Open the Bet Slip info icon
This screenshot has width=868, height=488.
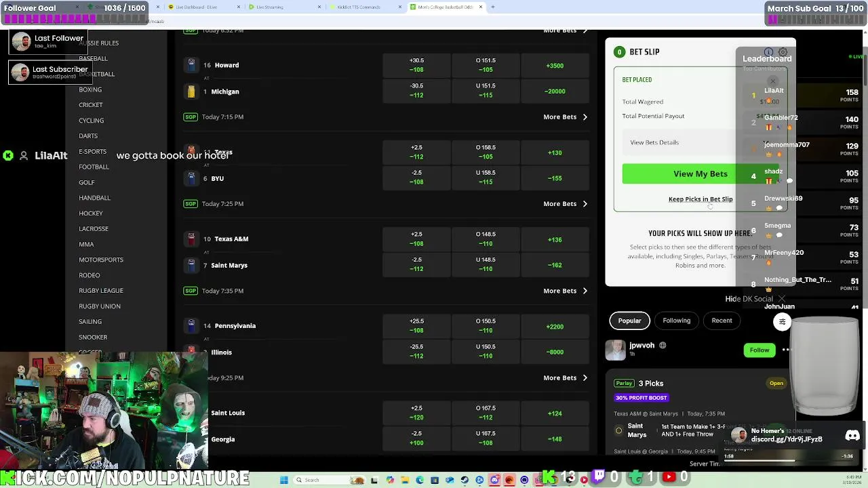(768, 52)
